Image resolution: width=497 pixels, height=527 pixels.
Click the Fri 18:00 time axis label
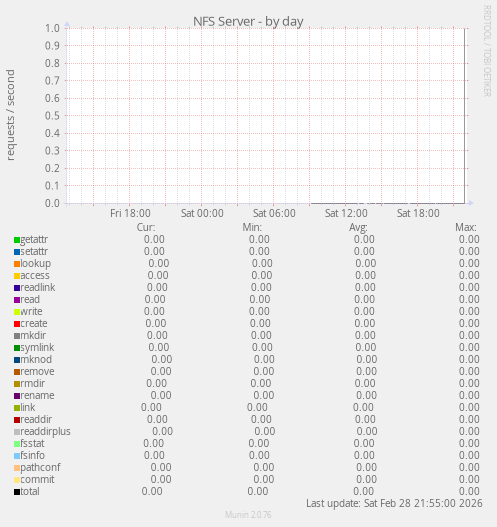(130, 213)
